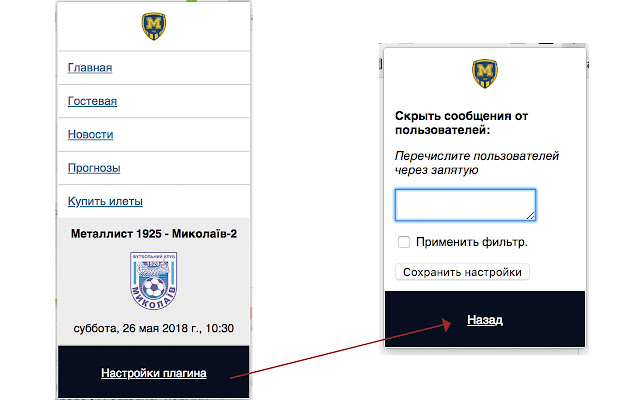This screenshot has height=400, width=640.
Task: Click the match date суббота, 26 мая 2018
Action: [154, 329]
